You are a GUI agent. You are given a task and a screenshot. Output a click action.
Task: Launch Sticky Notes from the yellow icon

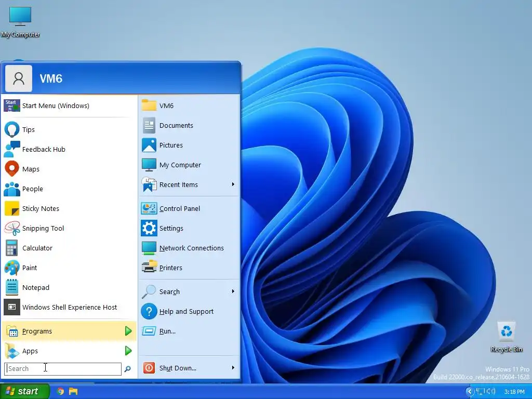tap(12, 208)
